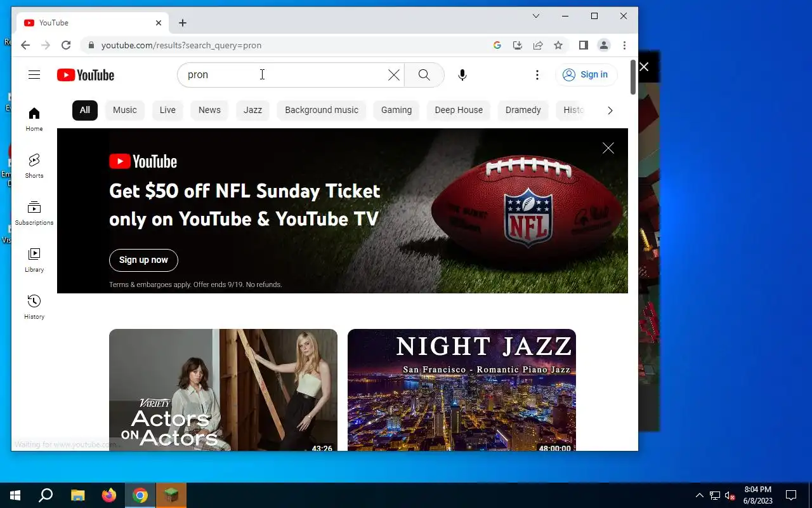This screenshot has height=508, width=812.
Task: Click the Chrome address bar URL
Action: 181,45
